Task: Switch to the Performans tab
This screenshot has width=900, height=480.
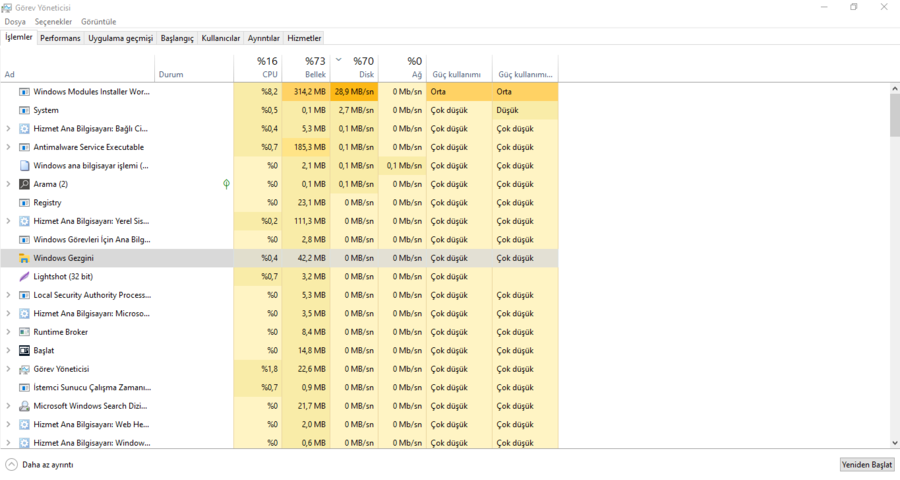Action: tap(60, 38)
